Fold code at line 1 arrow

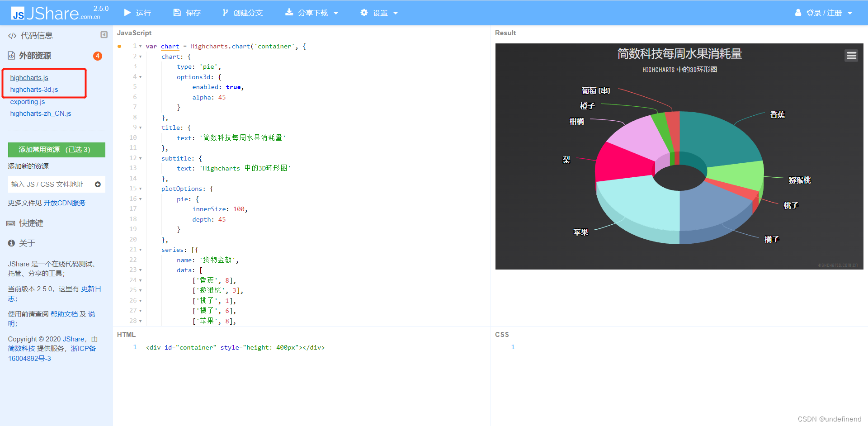pyautogui.click(x=141, y=47)
